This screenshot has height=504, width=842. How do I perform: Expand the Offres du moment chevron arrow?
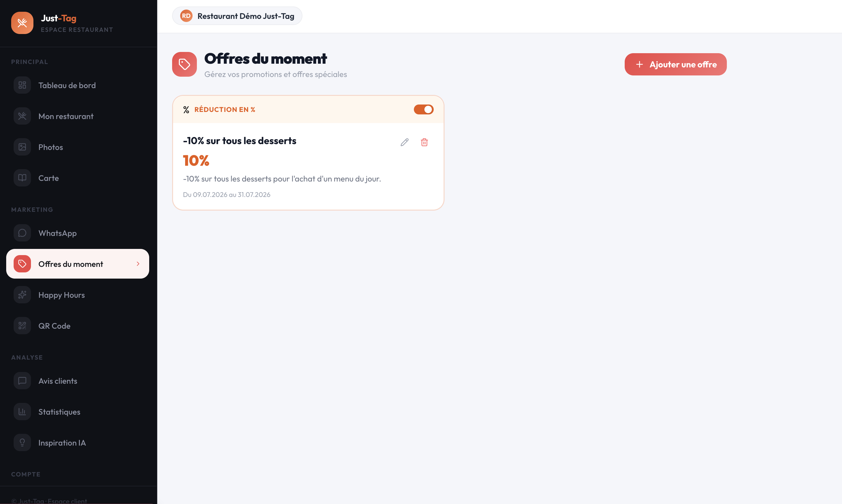[138, 264]
